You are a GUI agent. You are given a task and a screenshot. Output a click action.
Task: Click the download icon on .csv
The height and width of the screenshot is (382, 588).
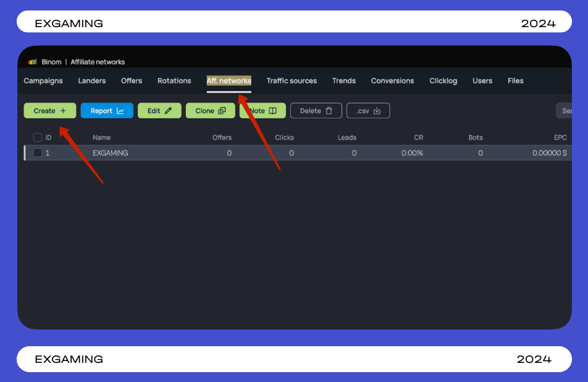[x=377, y=111]
